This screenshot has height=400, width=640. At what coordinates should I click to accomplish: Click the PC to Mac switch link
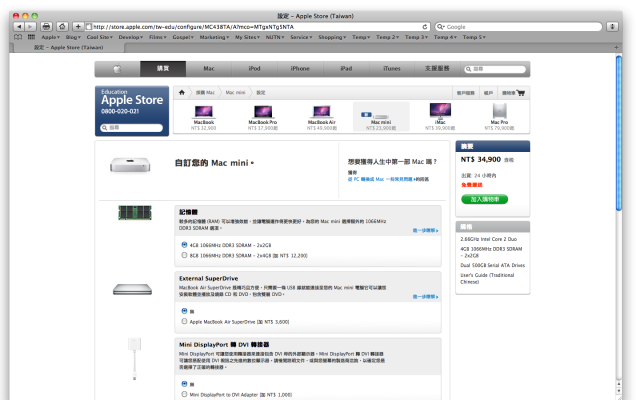380,179
